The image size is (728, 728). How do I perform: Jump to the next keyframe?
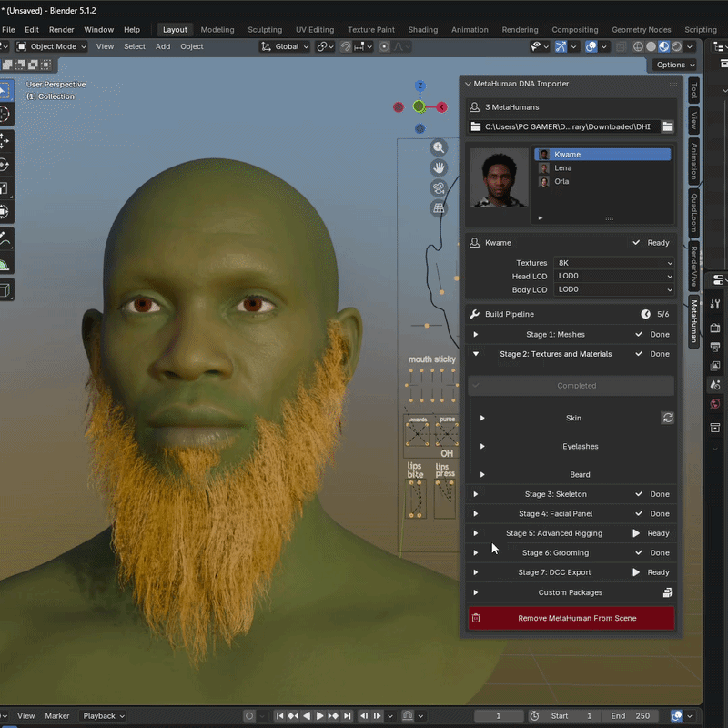333,715
